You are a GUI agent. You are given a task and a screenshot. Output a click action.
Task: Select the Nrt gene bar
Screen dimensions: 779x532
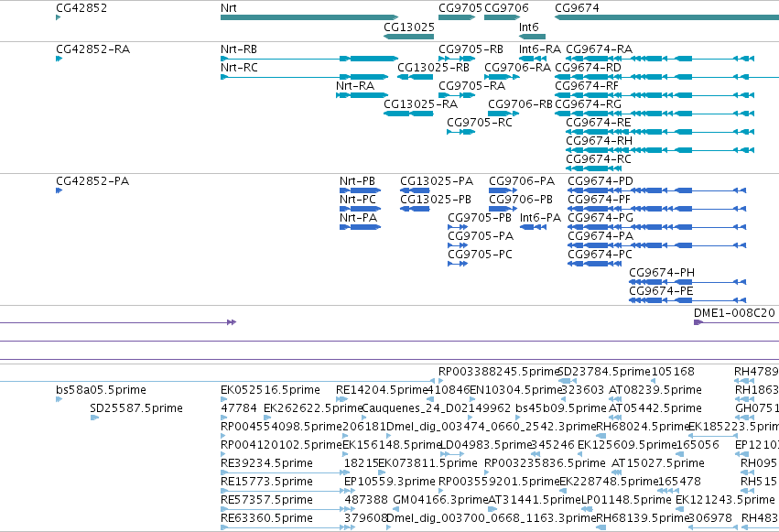coord(309,17)
